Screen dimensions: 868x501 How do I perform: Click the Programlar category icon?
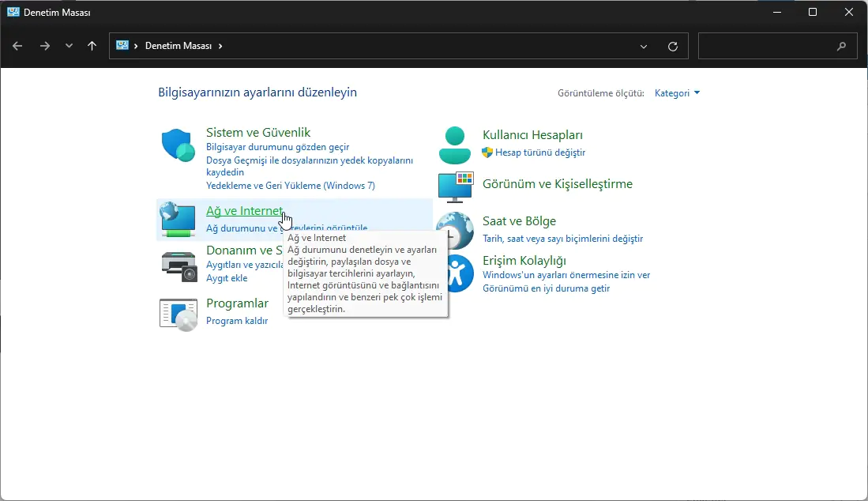point(178,314)
